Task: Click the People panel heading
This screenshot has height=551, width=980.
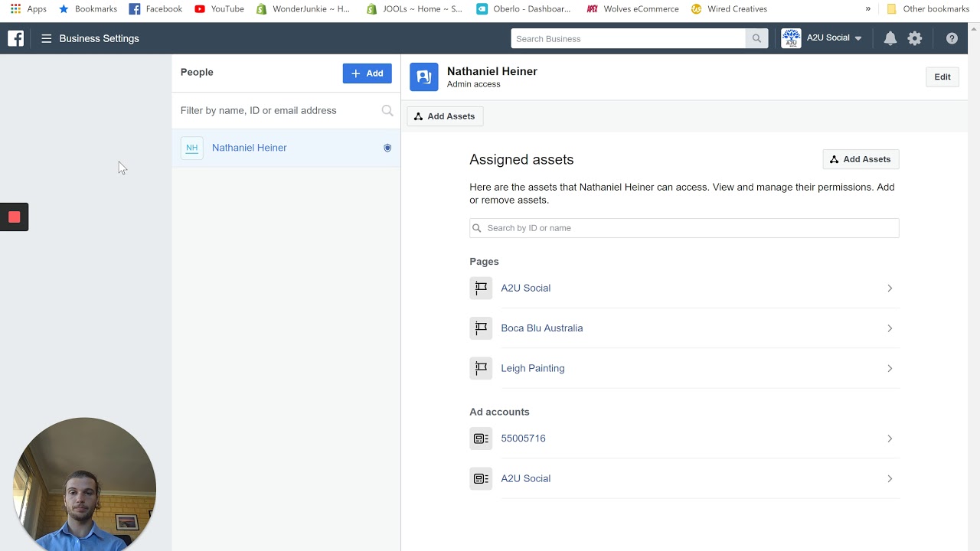Action: [197, 72]
